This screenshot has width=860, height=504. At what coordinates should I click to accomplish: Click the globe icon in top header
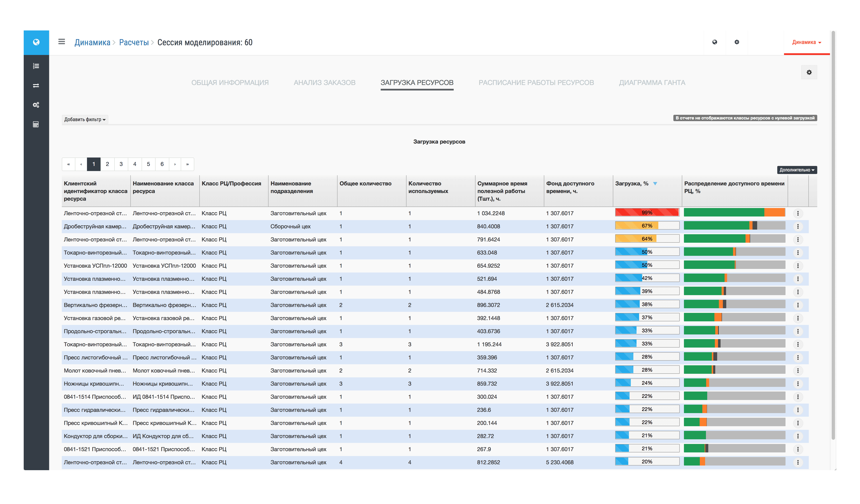pyautogui.click(x=715, y=42)
